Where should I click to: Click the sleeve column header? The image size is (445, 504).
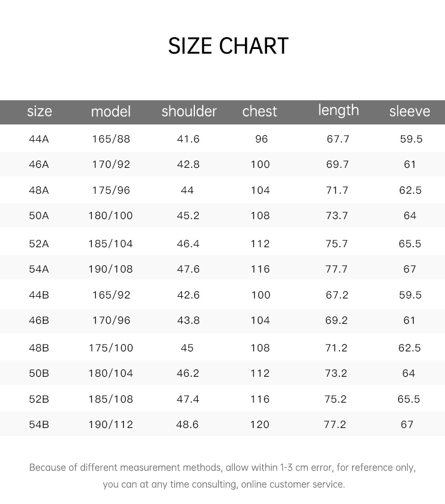[x=410, y=111]
